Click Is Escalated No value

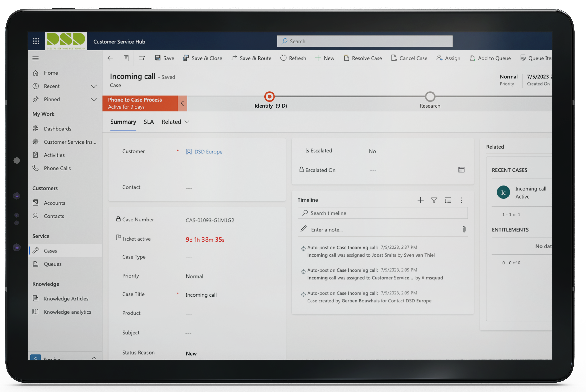click(372, 151)
